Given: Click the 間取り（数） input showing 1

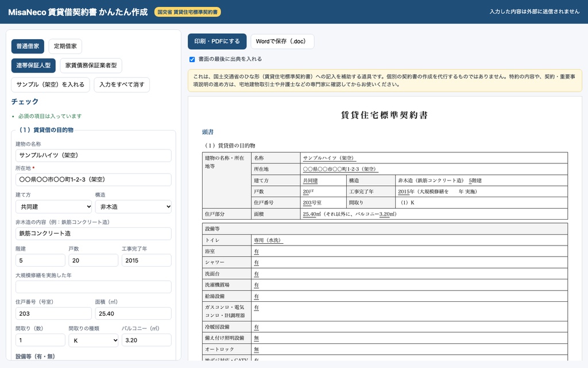Looking at the screenshot, I should tap(40, 340).
